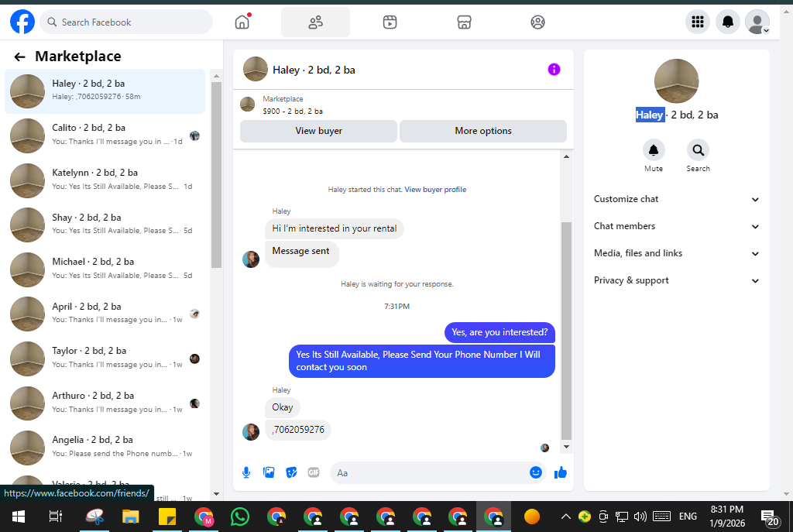Open Task View on the taskbar
Image resolution: width=793 pixels, height=532 pixels.
click(x=55, y=517)
